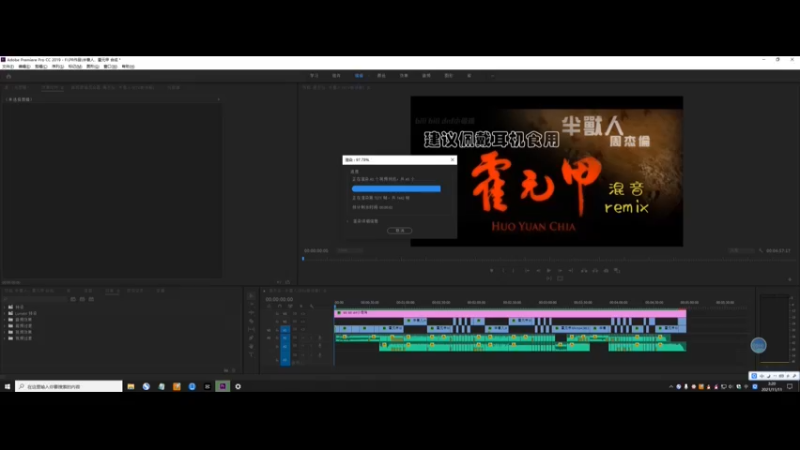This screenshot has height=450, width=800.
Task: Click the blue render progress bar
Action: (396, 189)
